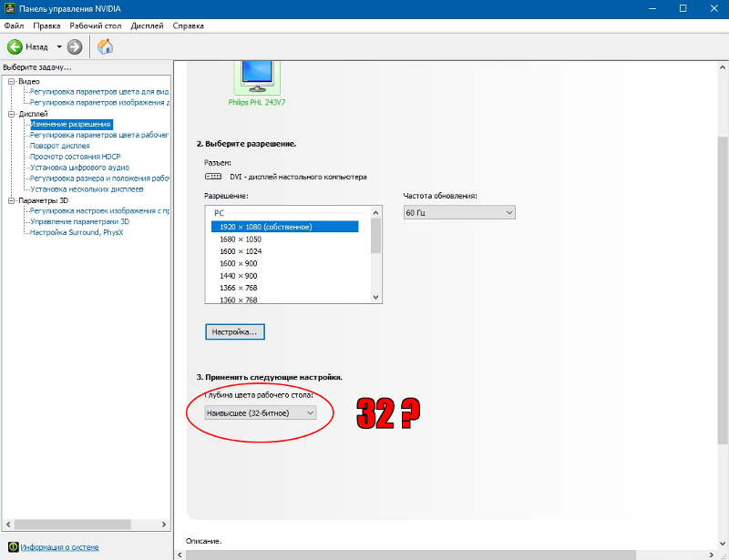Viewport: 729px width, 560px height.
Task: Collapse the Дисплей tree node
Action: [12, 114]
